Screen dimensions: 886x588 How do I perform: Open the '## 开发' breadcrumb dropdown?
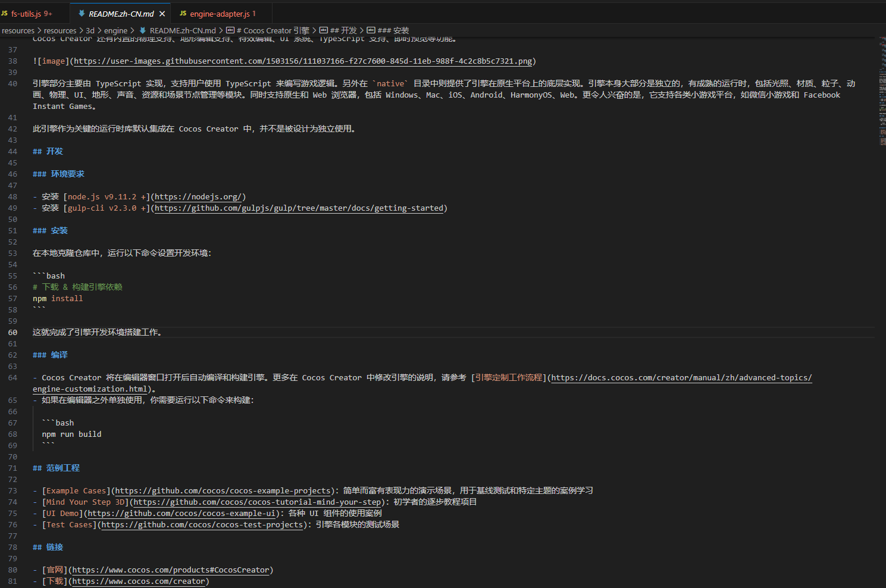point(343,30)
